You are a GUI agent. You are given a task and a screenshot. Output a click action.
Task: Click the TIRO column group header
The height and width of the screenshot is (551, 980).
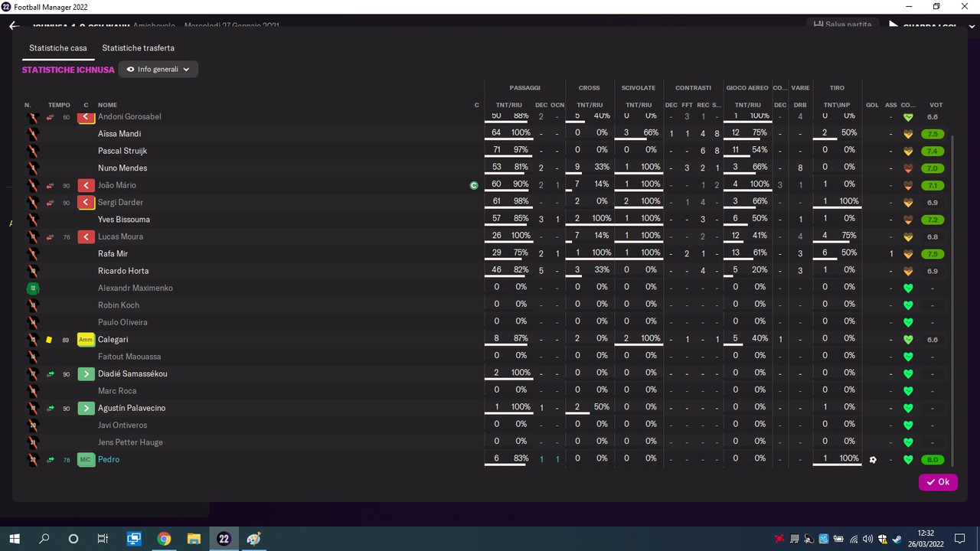pos(837,88)
